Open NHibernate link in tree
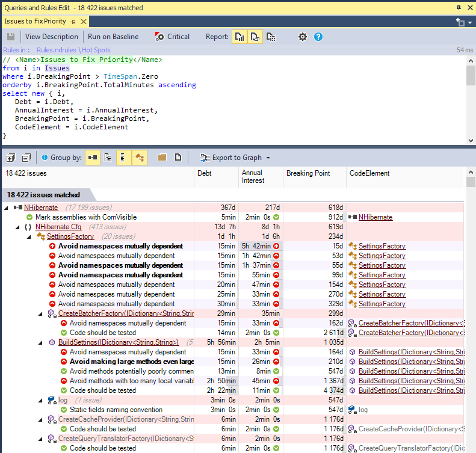476x453 pixels. pyautogui.click(x=41, y=208)
